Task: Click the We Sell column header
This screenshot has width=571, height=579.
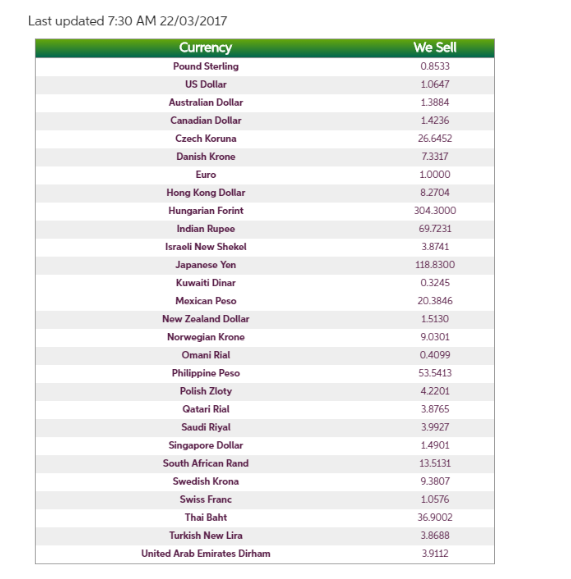Action: point(435,48)
